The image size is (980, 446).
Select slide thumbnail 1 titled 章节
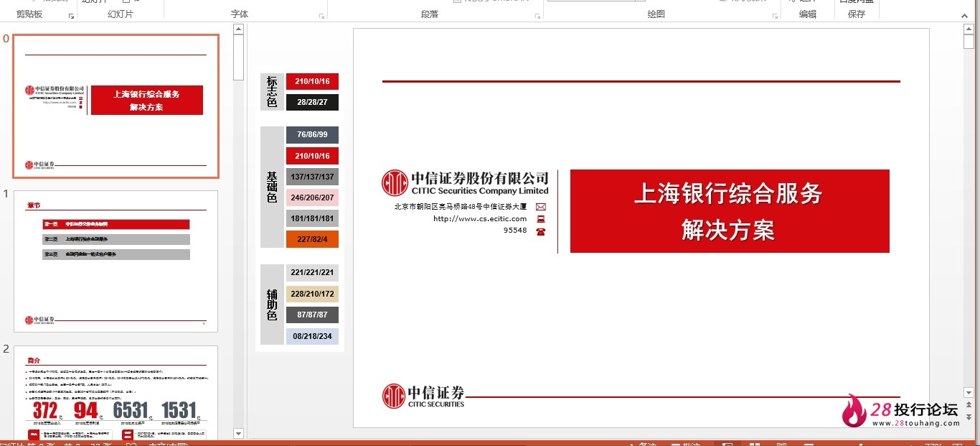point(116,261)
